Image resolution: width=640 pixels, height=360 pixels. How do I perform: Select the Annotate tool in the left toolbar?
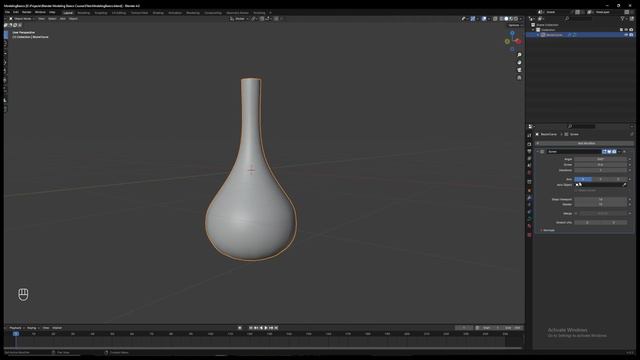pyautogui.click(x=5, y=89)
